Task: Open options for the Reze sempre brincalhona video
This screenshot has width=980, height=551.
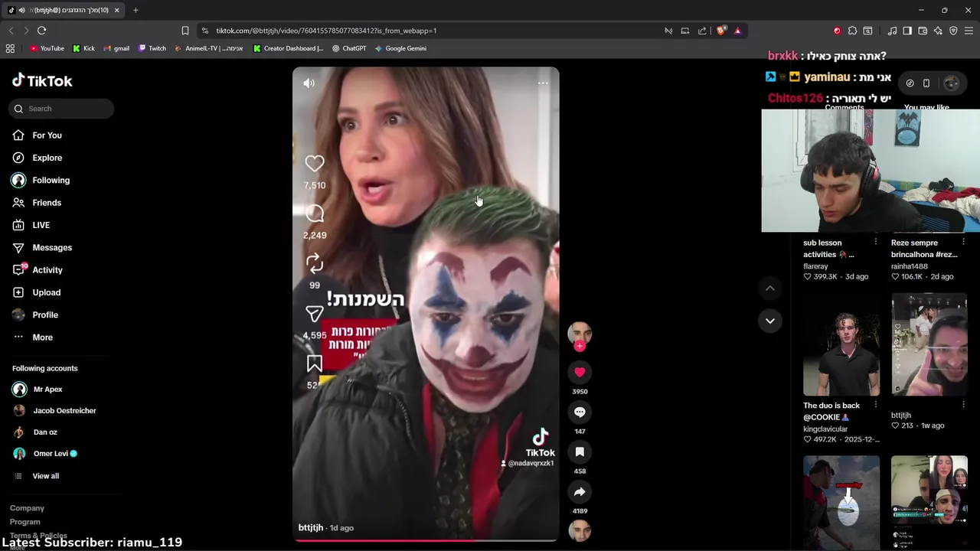Action: tap(963, 242)
